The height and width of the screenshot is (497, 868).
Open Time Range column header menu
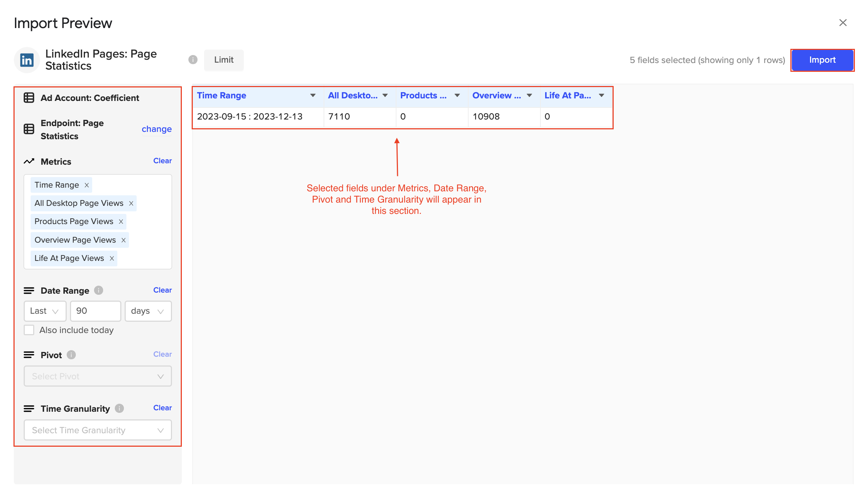[313, 95]
